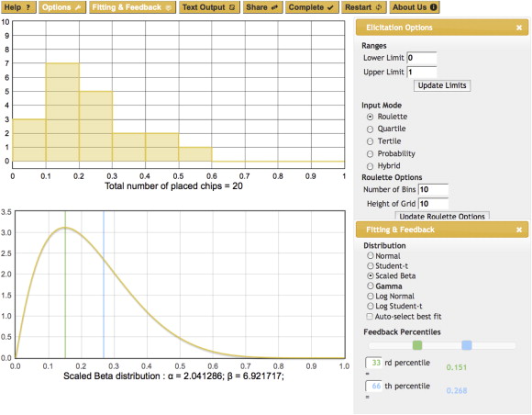Click the 0.151 percentile value
The height and width of the screenshot is (415, 532).
click(457, 367)
